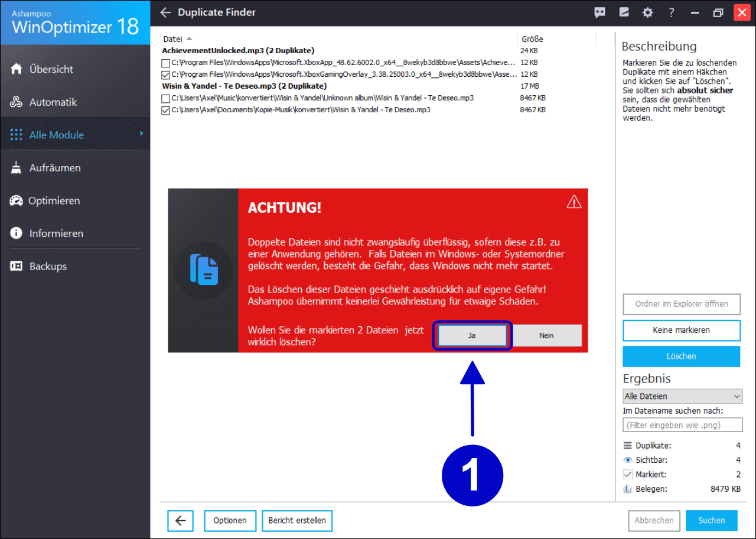
Task: Open settings via the gear icon
Action: [648, 12]
